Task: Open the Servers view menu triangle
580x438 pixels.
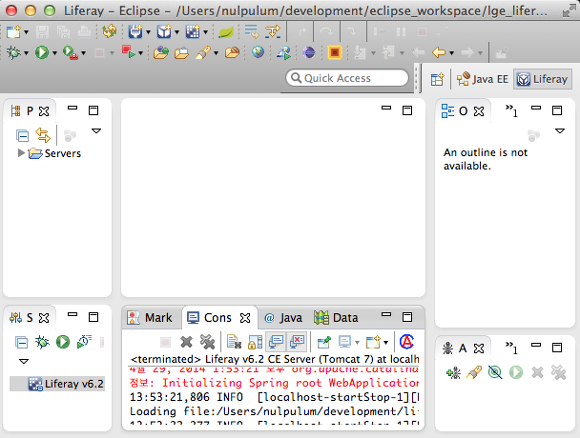Action: pos(24,361)
